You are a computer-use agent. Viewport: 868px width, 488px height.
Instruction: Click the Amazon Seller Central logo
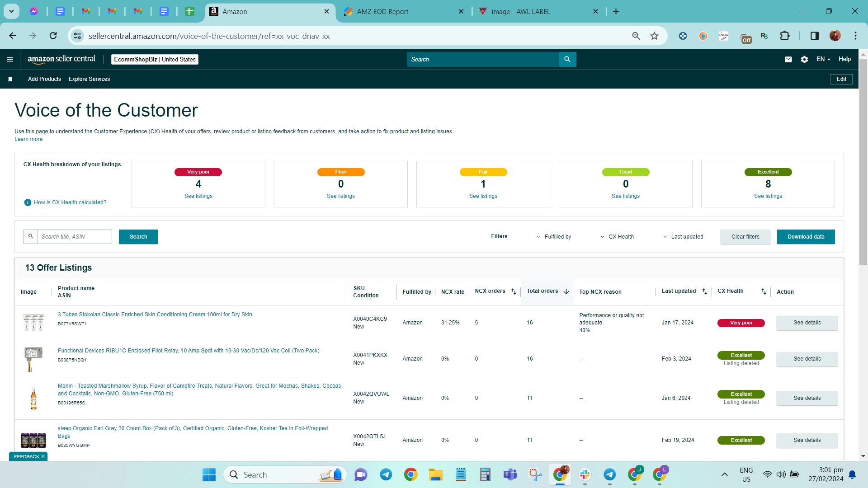click(61, 59)
